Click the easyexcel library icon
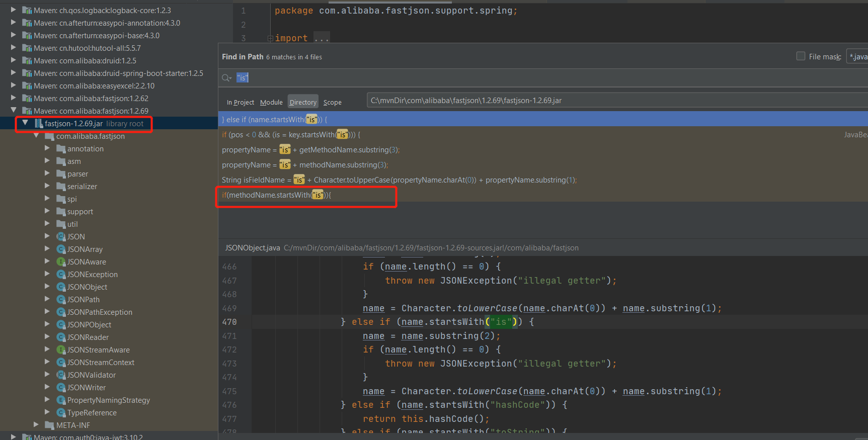This screenshot has height=440, width=868. [x=27, y=85]
